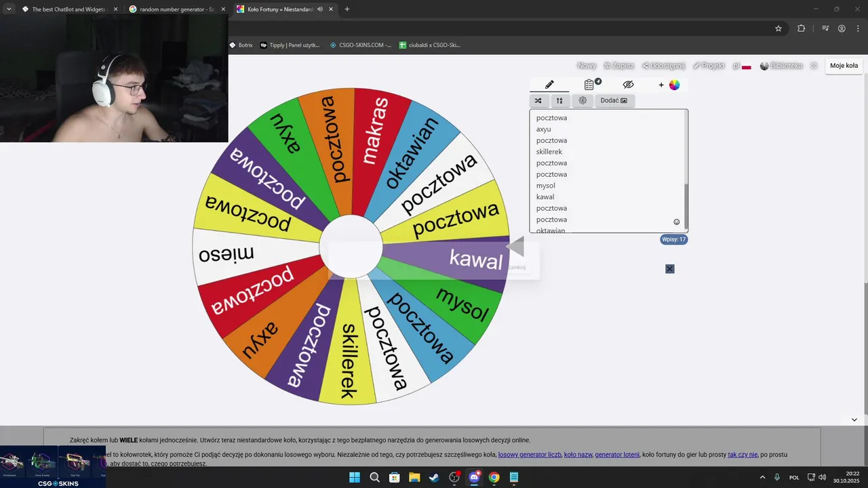Screen dimensions: 868x488
Task: Open the volume speaker tray icon
Action: click(x=823, y=477)
